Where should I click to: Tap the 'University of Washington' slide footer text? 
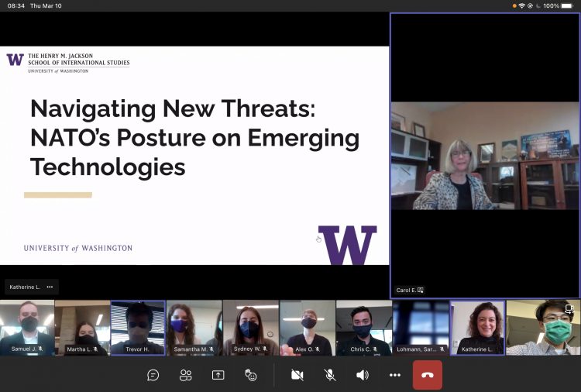[x=78, y=248]
